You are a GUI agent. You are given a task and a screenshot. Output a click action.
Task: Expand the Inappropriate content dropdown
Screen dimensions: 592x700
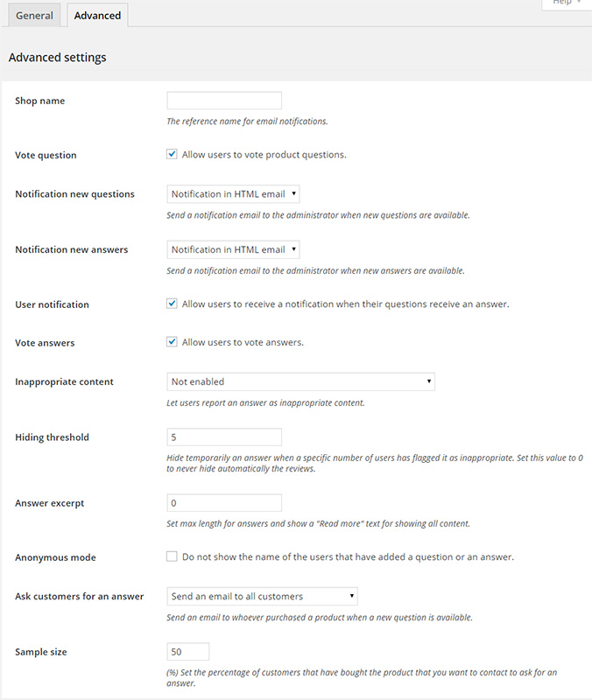pos(300,381)
